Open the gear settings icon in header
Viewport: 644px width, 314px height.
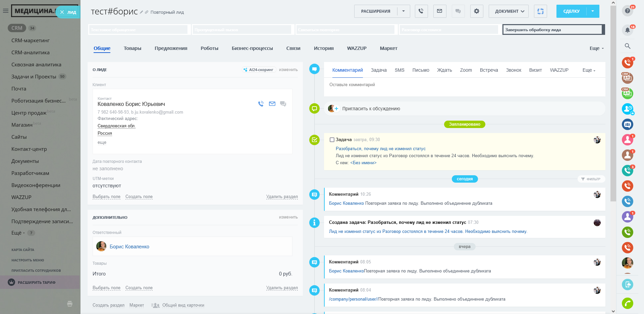pos(476,11)
